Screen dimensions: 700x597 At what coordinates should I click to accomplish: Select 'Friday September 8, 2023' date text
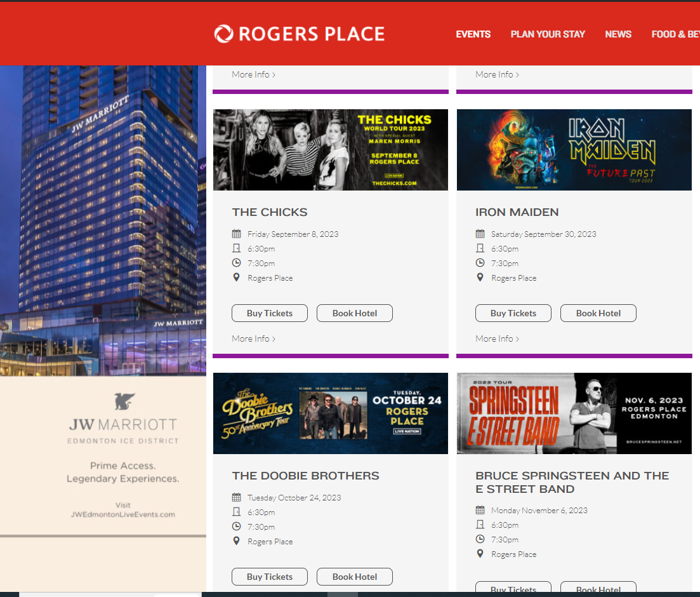coord(293,234)
